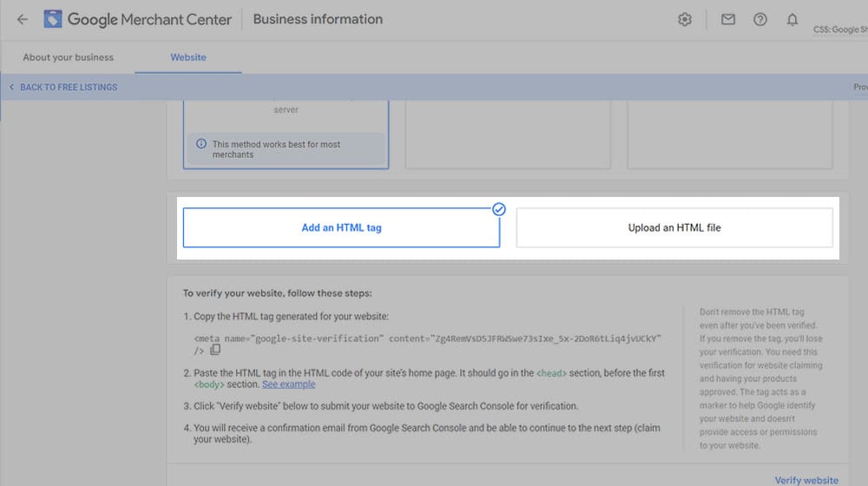868x486 pixels.
Task: Click the 'CSS: Google' account label
Action: click(840, 30)
